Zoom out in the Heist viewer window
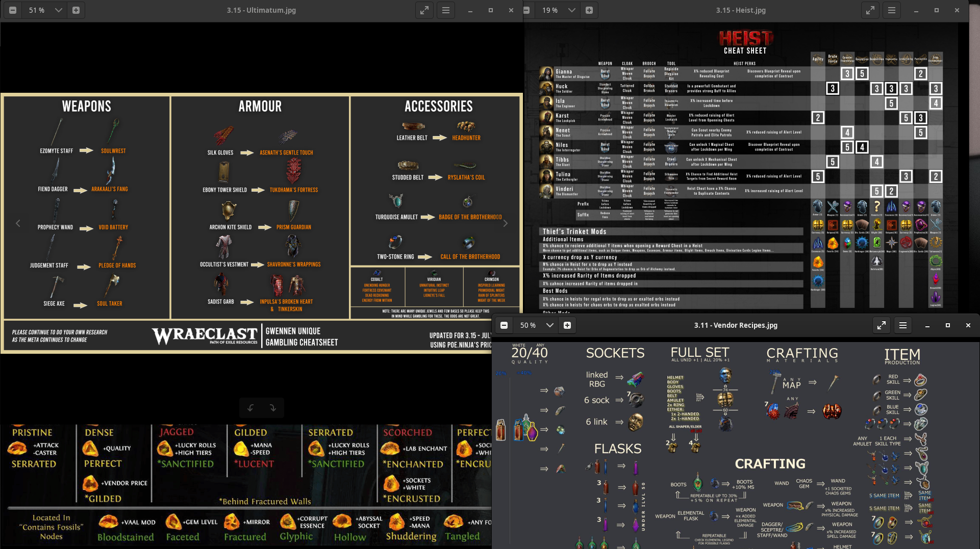The height and width of the screenshot is (549, 980). [x=526, y=10]
